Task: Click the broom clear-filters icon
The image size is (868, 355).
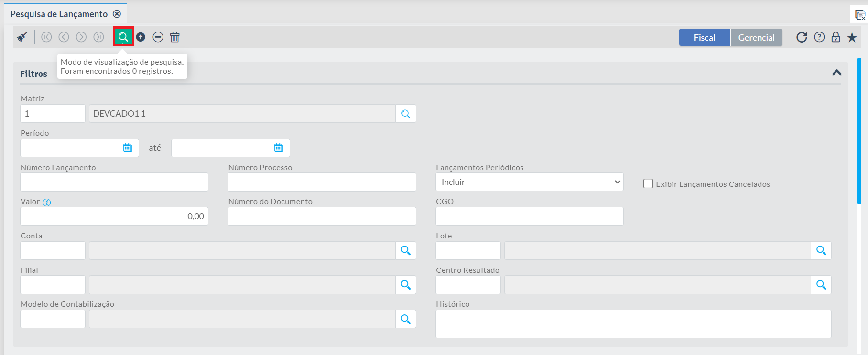Action: pos(22,37)
